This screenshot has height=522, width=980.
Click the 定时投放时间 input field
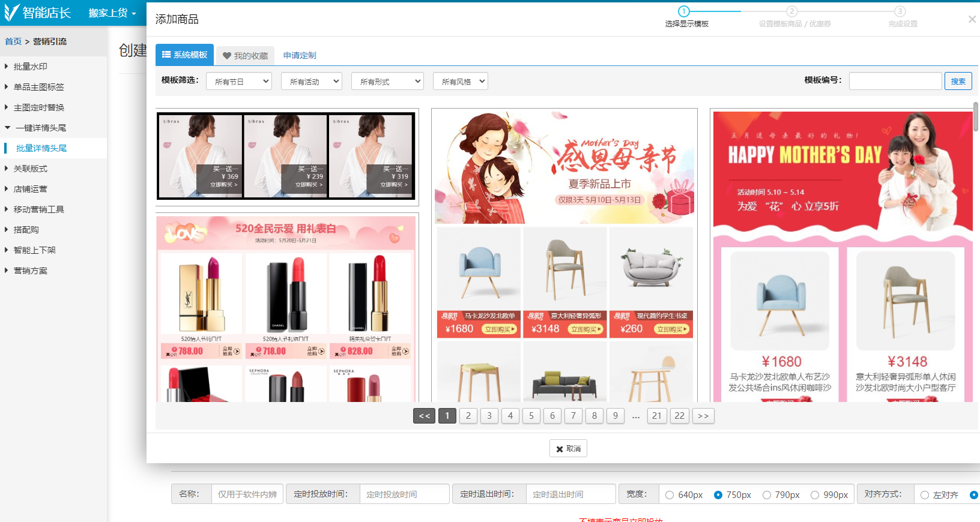pyautogui.click(x=404, y=494)
